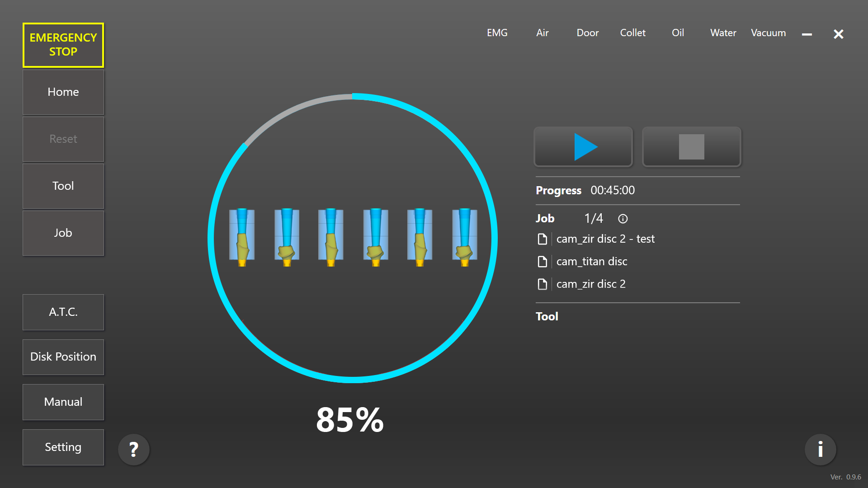The height and width of the screenshot is (488, 868).
Task: Open the Tool menu page
Action: 63,186
